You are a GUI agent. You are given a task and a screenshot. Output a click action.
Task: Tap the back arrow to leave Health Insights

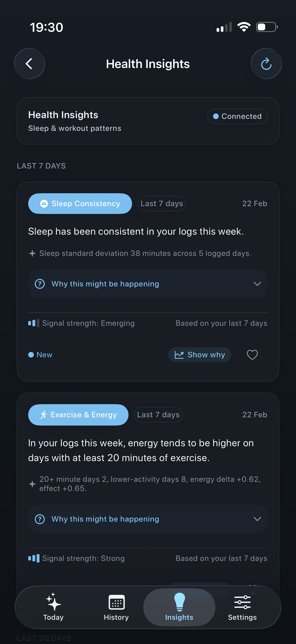(29, 64)
